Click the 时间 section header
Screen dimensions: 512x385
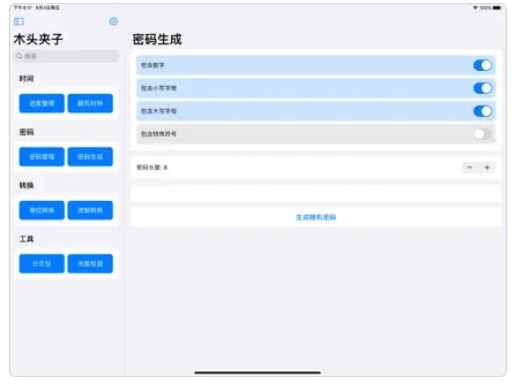pyautogui.click(x=26, y=79)
